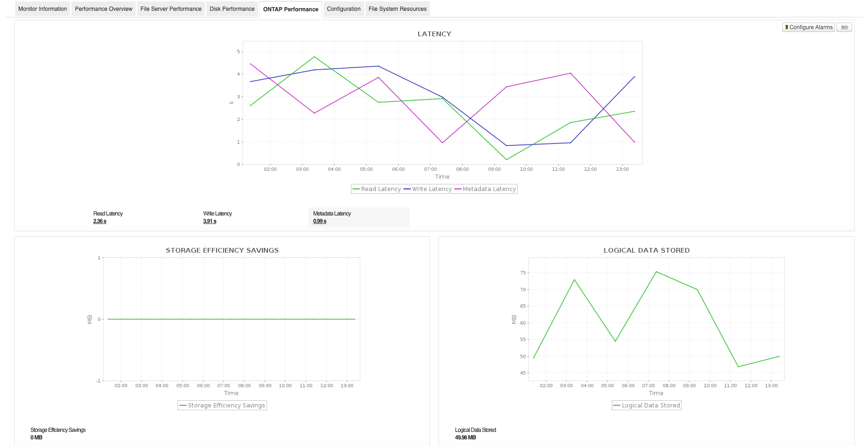Click the Logical Data Stored value 49.98 MB

click(465, 438)
